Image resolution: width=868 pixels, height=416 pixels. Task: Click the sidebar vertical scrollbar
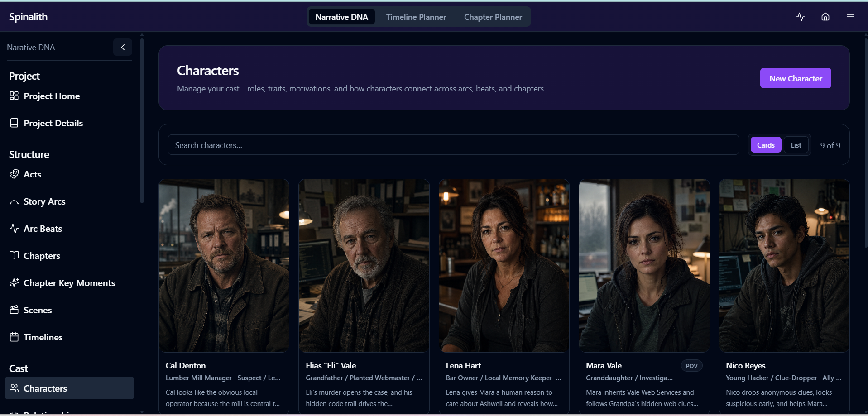142,120
